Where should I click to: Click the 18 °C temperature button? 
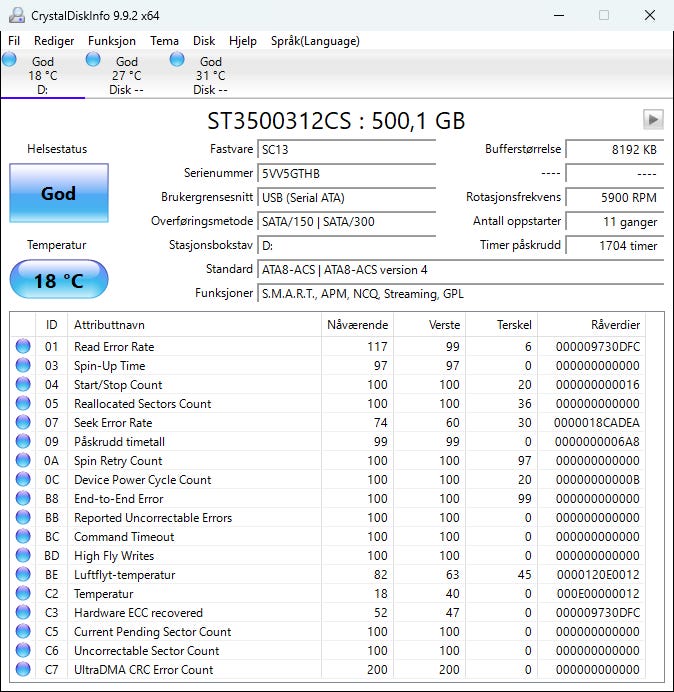59,280
